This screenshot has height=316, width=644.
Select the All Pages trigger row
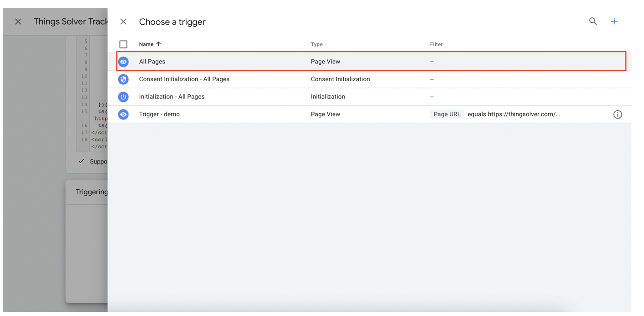pos(371,61)
